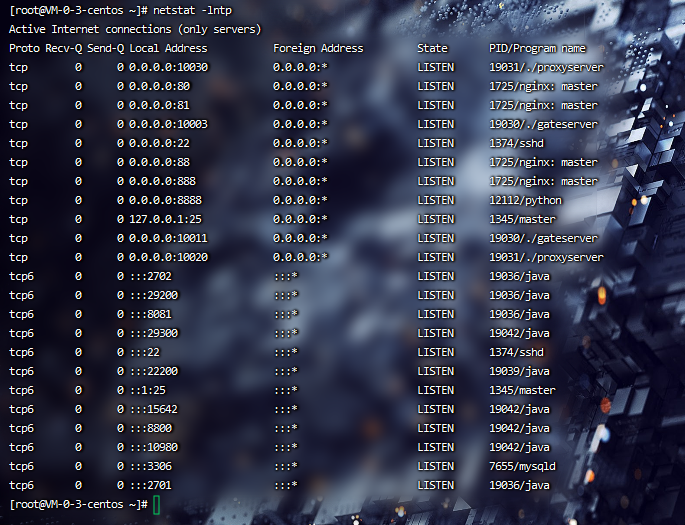Click the 'Local Address' column header
685x525 pixels.
click(168, 48)
